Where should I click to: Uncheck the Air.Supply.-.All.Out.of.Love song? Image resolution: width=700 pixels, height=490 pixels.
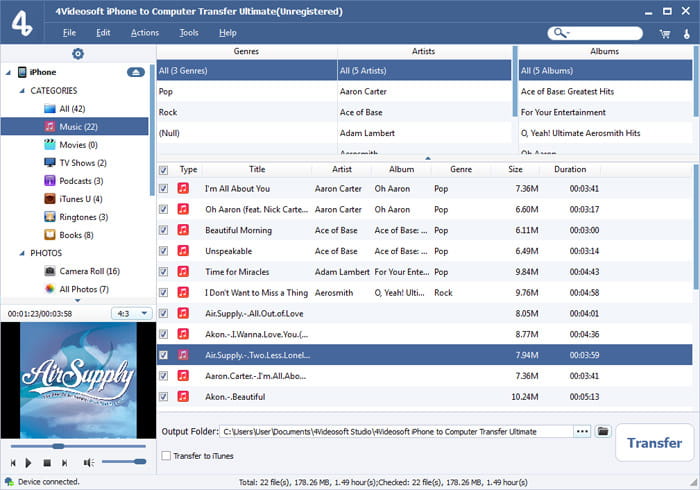pyautogui.click(x=164, y=313)
